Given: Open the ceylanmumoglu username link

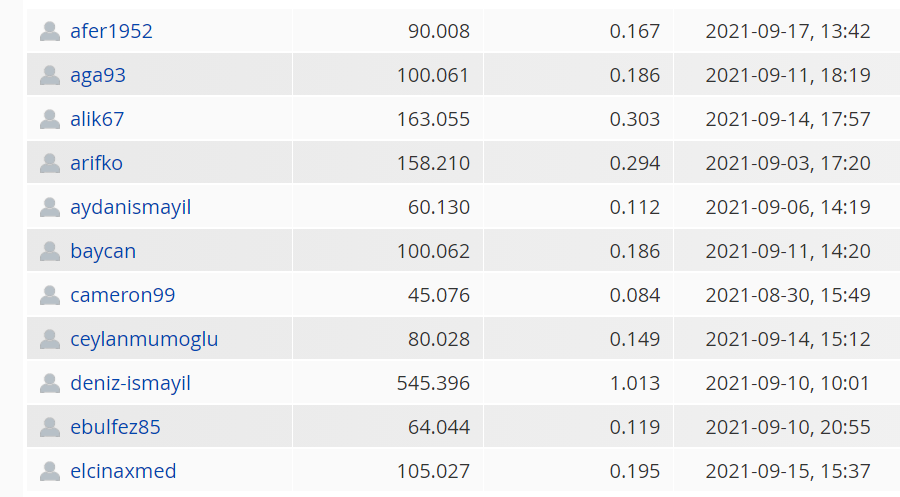Looking at the screenshot, I should pyautogui.click(x=144, y=339).
